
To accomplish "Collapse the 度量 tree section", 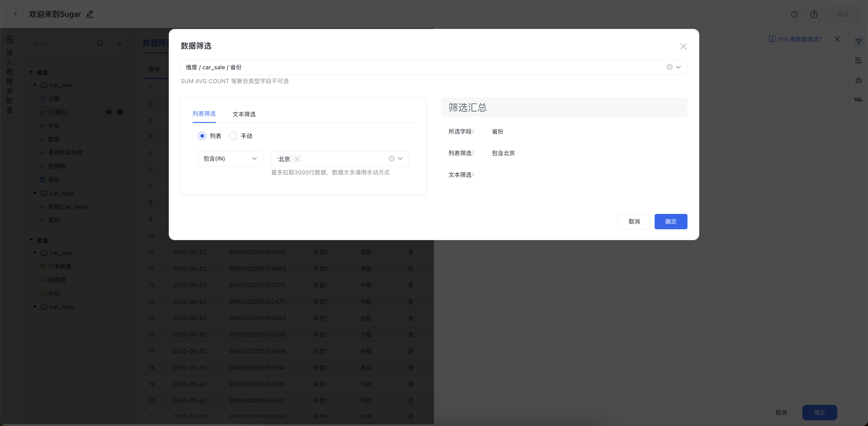I will (31, 240).
